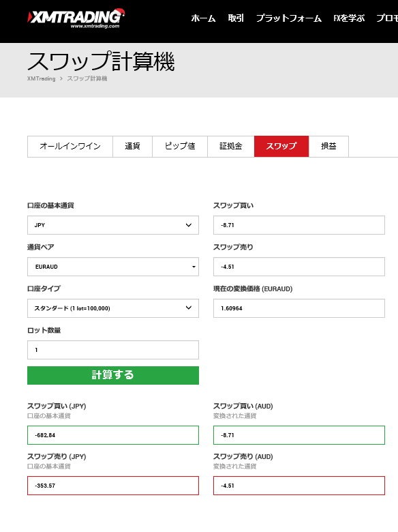The width and height of the screenshot is (398, 532).
Task: Click the 現在の変換価格 (EURAUD) label
Action: (253, 289)
